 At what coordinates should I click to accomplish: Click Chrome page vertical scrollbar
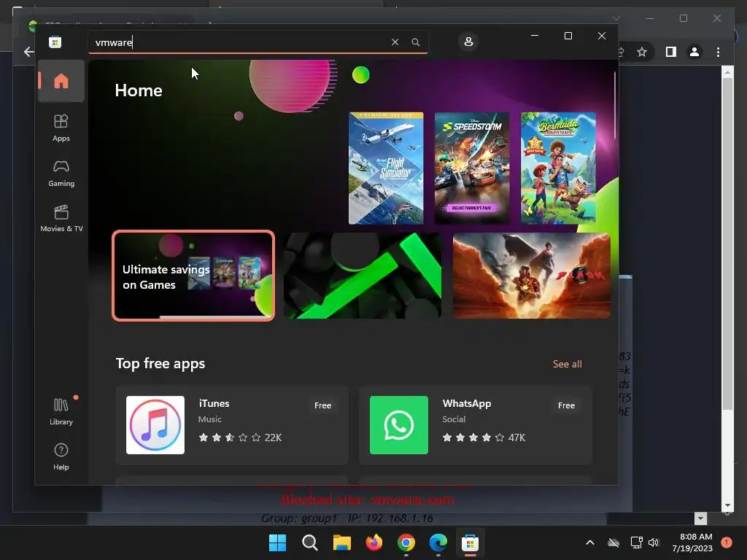(x=727, y=243)
